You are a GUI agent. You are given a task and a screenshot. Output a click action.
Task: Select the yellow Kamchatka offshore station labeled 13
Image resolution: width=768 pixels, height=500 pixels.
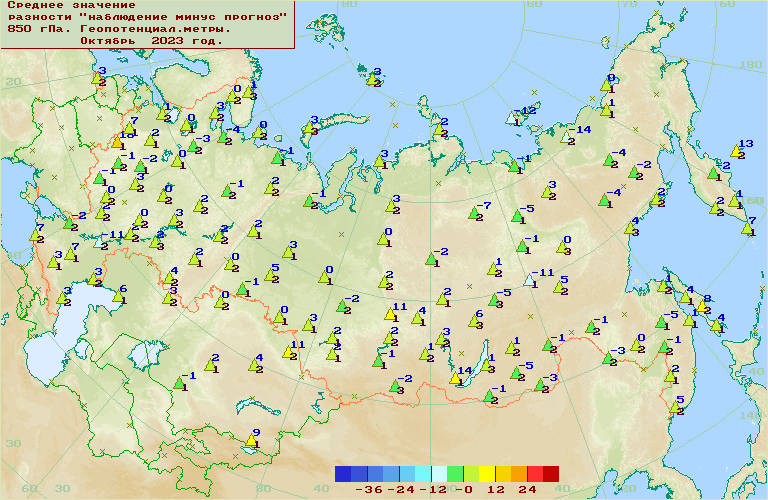point(736,151)
